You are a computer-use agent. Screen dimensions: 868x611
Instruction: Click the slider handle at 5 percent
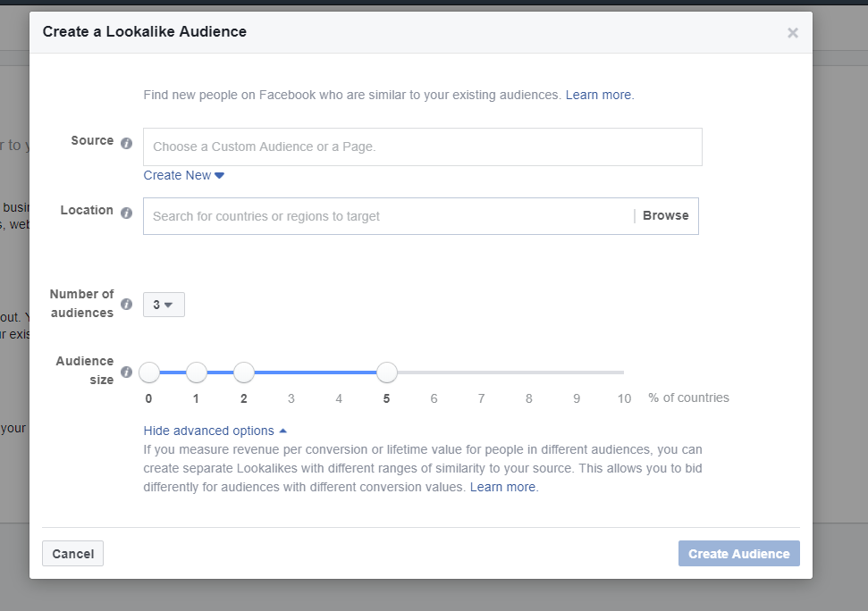tap(386, 372)
